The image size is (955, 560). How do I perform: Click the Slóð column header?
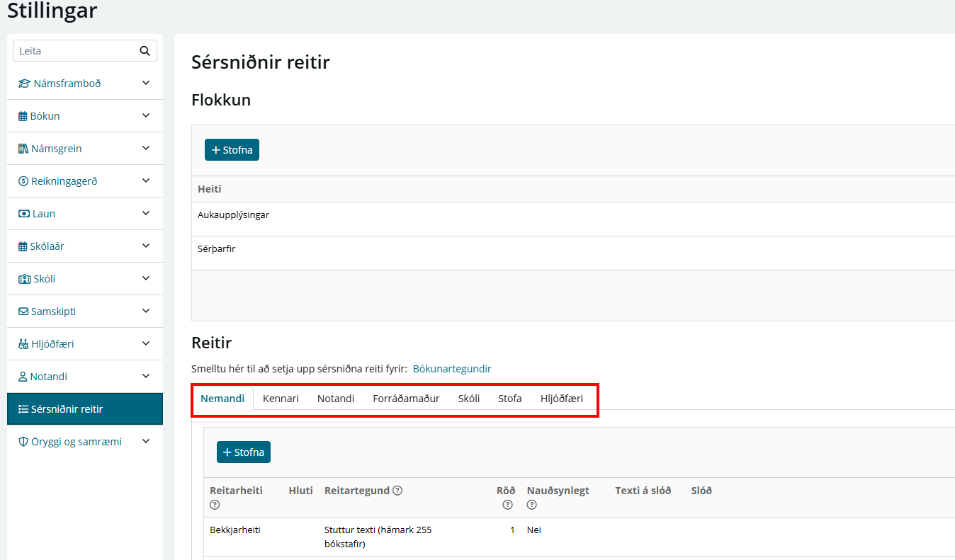701,491
